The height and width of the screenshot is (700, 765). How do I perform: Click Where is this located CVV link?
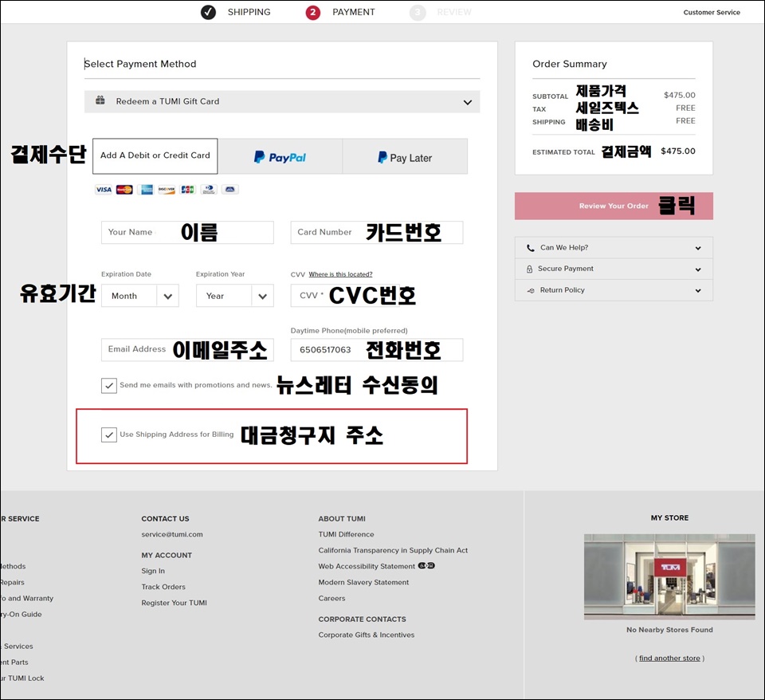coord(340,274)
